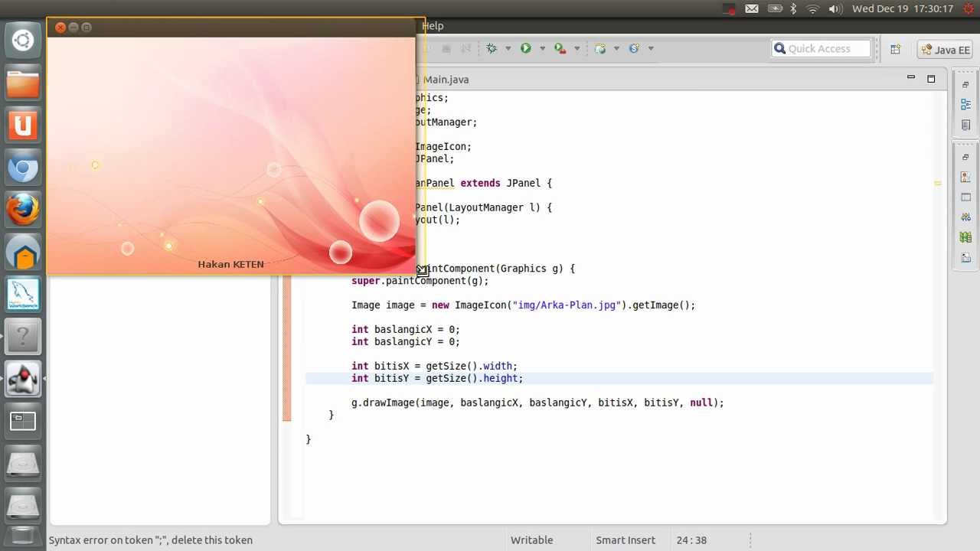Open the dropdown beside New Server icon

(616, 48)
